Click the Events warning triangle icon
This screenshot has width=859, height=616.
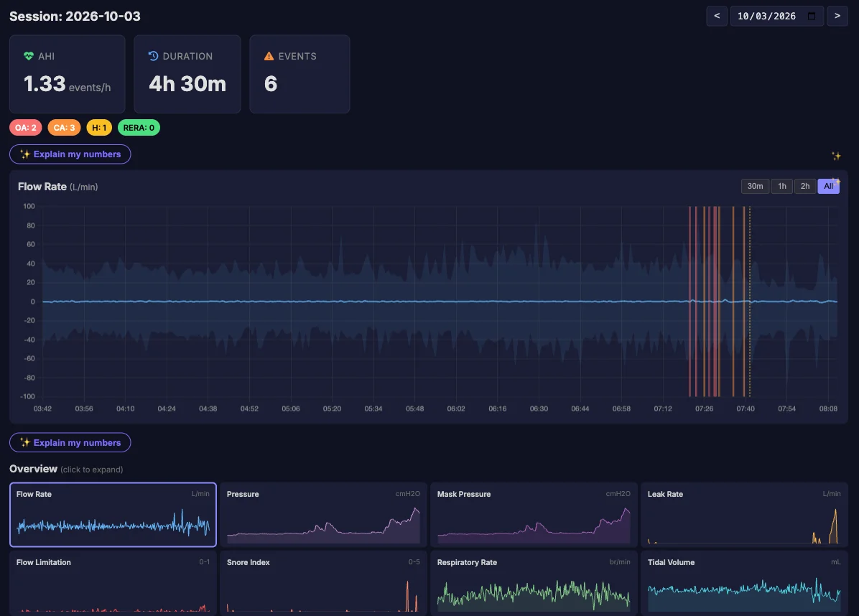(269, 56)
